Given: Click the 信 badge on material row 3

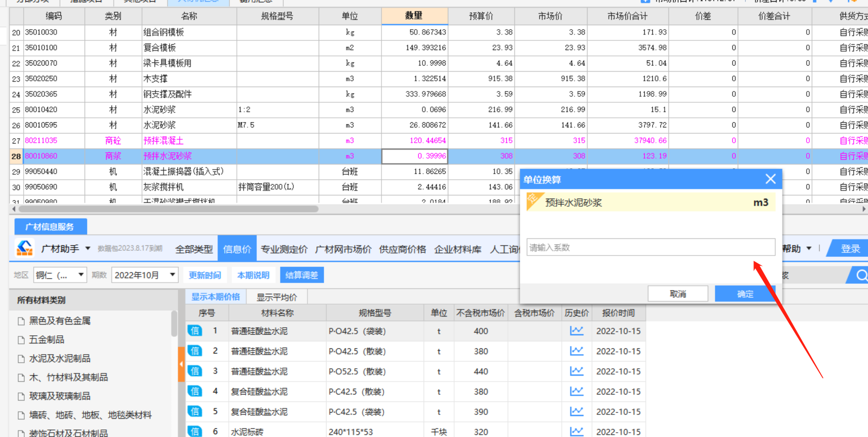Looking at the screenshot, I should click(195, 371).
